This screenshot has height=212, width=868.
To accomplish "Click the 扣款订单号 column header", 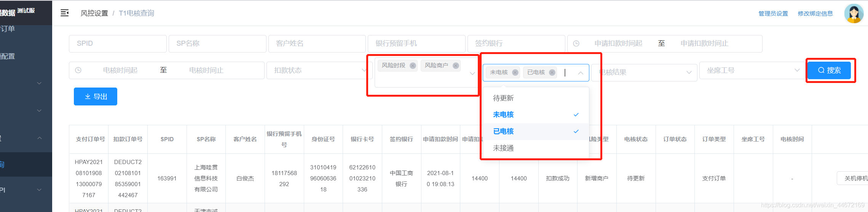I will click(128, 139).
